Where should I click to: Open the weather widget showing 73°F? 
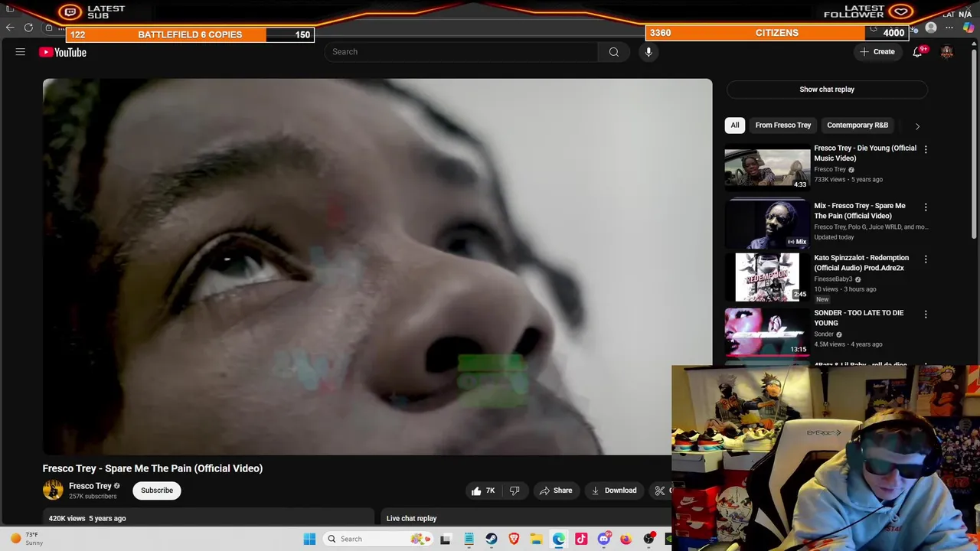coord(26,539)
